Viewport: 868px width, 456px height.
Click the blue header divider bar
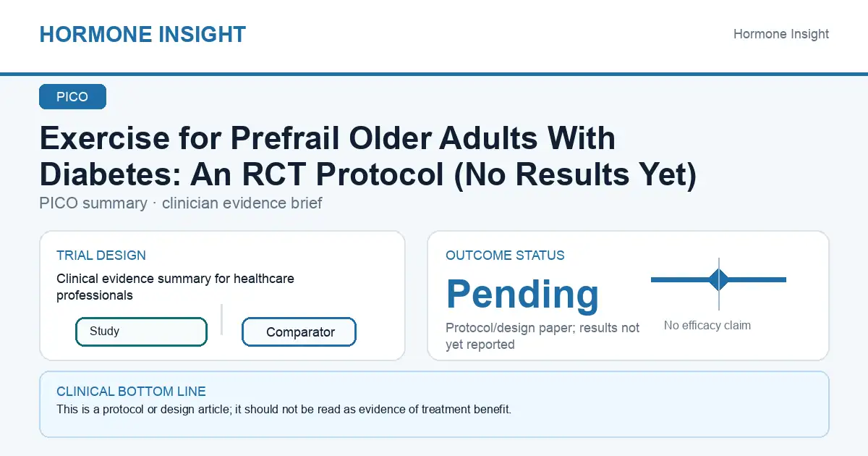tap(434, 74)
